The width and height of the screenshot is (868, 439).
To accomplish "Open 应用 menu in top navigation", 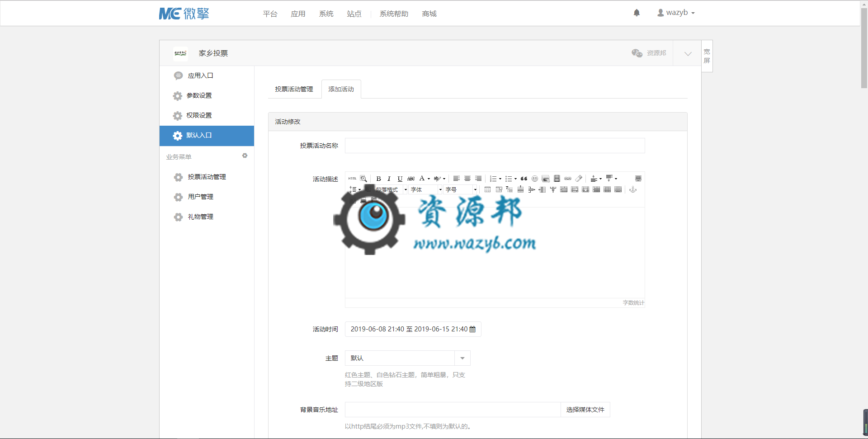I will (298, 14).
